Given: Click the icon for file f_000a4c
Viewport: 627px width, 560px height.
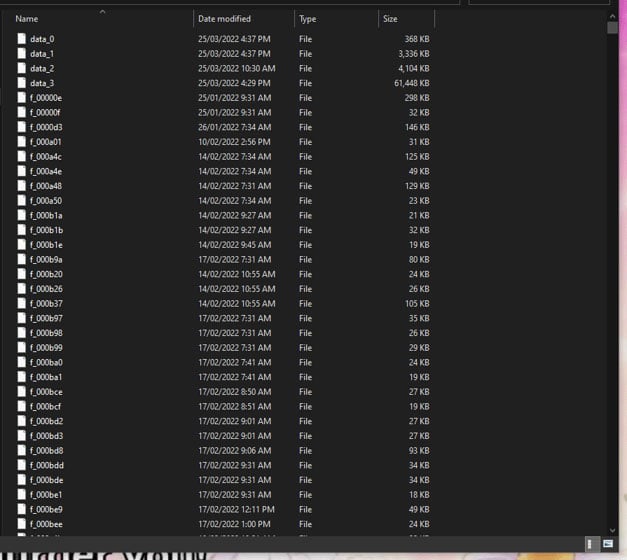Looking at the screenshot, I should point(21,157).
